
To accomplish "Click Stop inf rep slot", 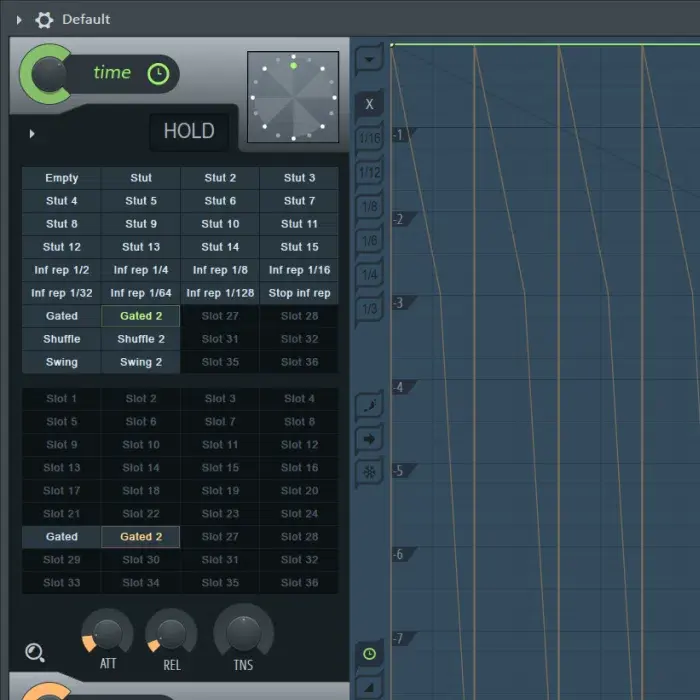I will [x=299, y=293].
